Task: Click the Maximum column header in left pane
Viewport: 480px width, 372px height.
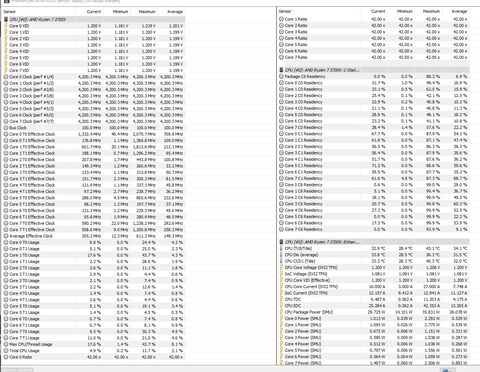Action: [x=147, y=12]
